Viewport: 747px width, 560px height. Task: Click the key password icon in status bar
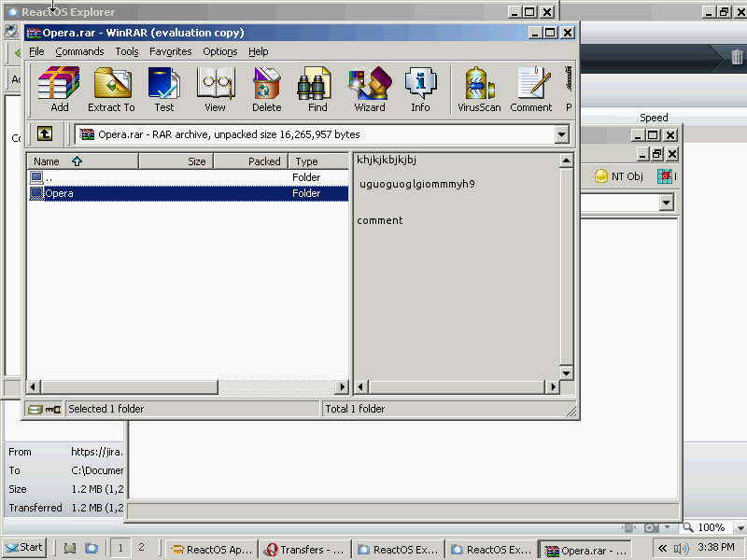click(x=53, y=409)
